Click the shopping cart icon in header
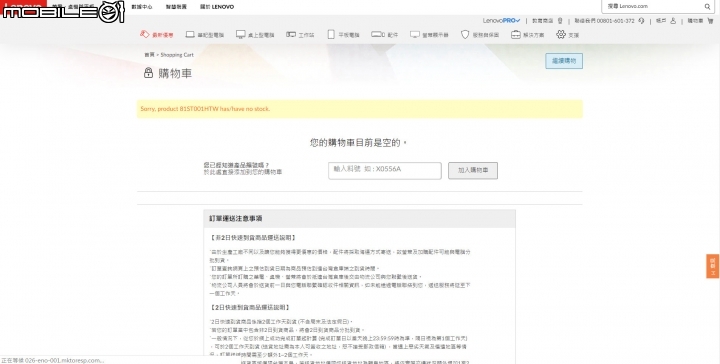720x364 pixels. click(x=712, y=21)
